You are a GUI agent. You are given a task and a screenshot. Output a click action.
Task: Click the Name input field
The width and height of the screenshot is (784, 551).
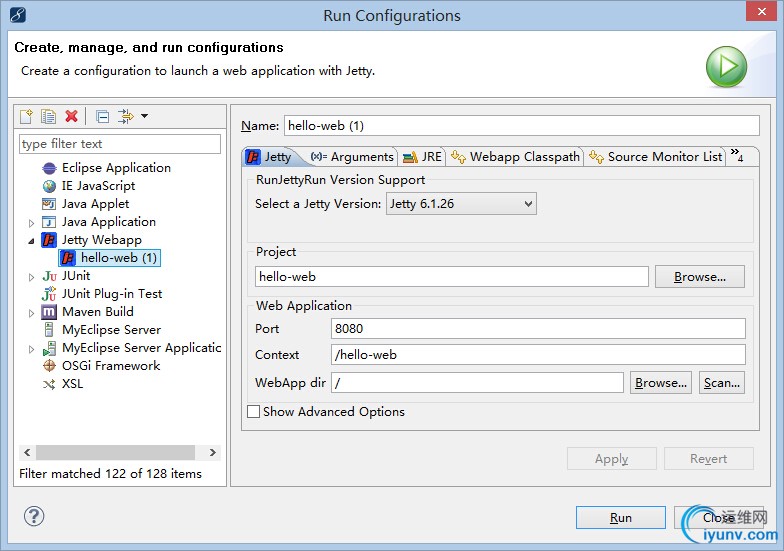[x=522, y=126]
